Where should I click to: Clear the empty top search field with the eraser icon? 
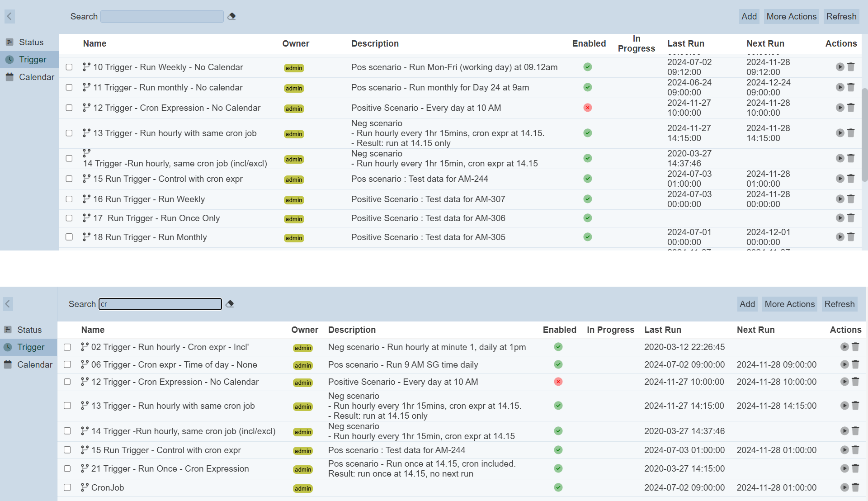pyautogui.click(x=231, y=16)
